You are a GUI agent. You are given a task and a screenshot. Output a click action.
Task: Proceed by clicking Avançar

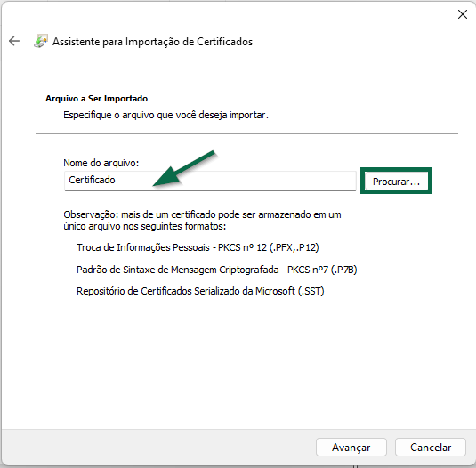[351, 447]
